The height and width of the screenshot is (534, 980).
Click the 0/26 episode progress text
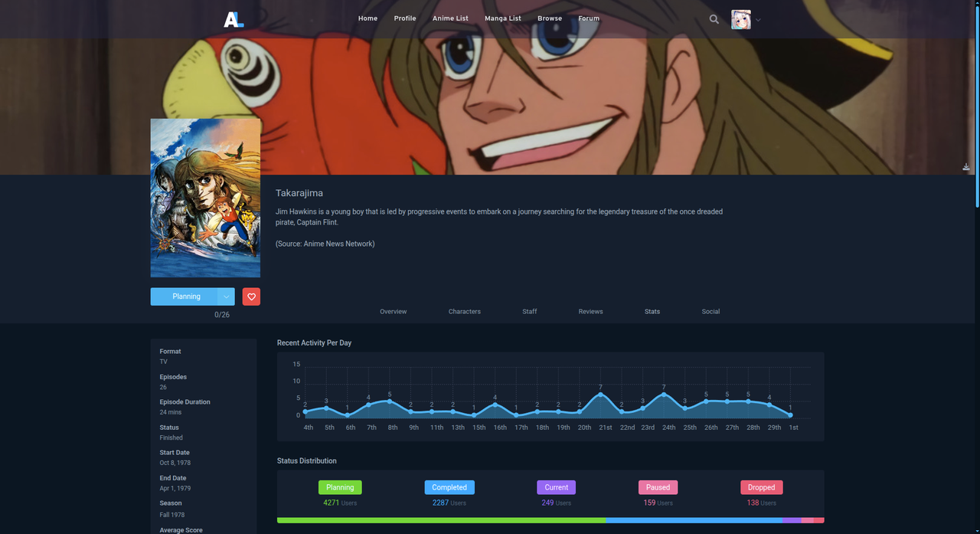[222, 315]
